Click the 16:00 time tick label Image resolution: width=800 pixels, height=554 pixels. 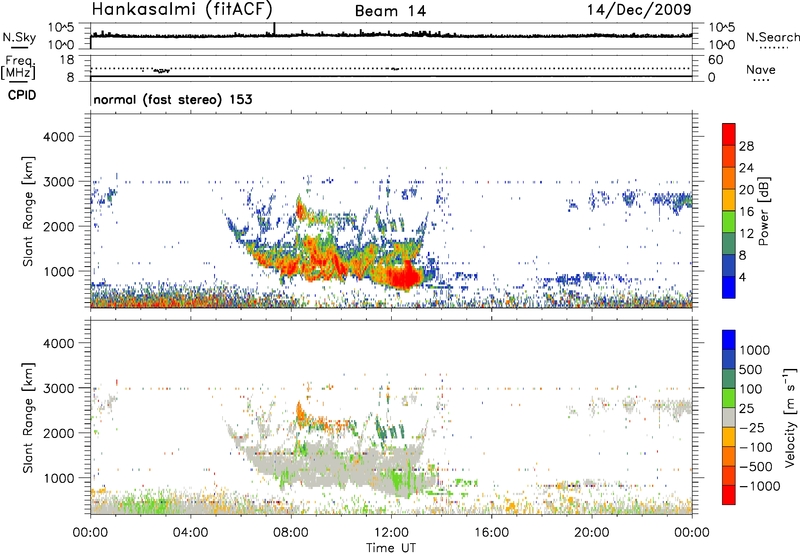click(491, 533)
